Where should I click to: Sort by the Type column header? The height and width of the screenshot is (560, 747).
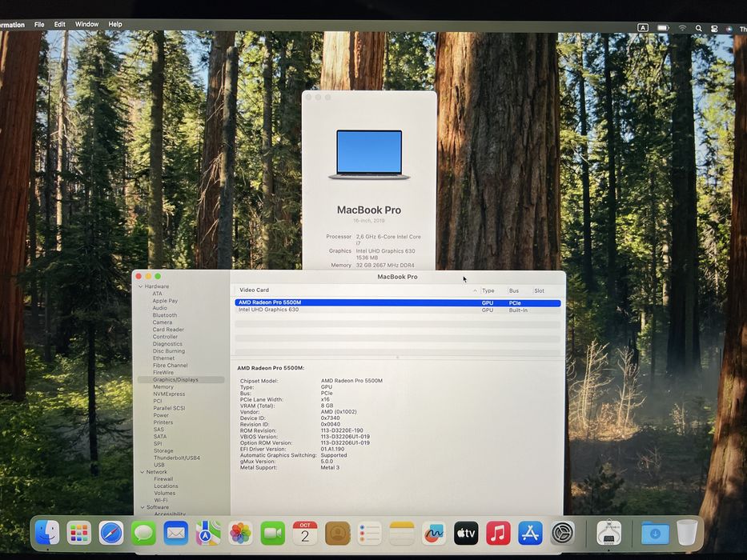(x=488, y=290)
